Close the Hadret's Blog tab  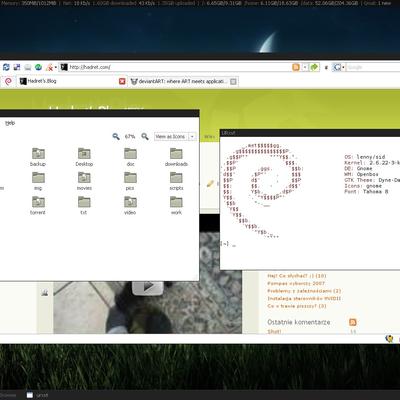[x=122, y=81]
